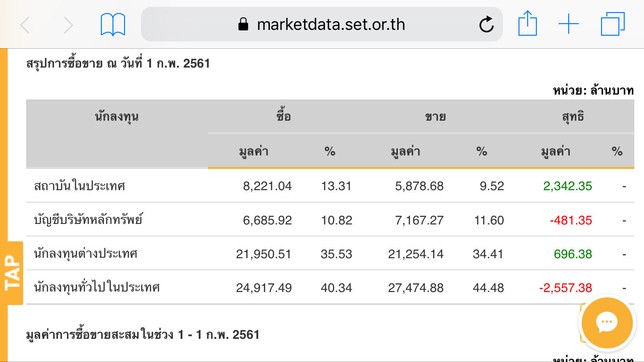Tap the Safari forward arrow
Screen dimensions: 644x362
click(x=69, y=25)
